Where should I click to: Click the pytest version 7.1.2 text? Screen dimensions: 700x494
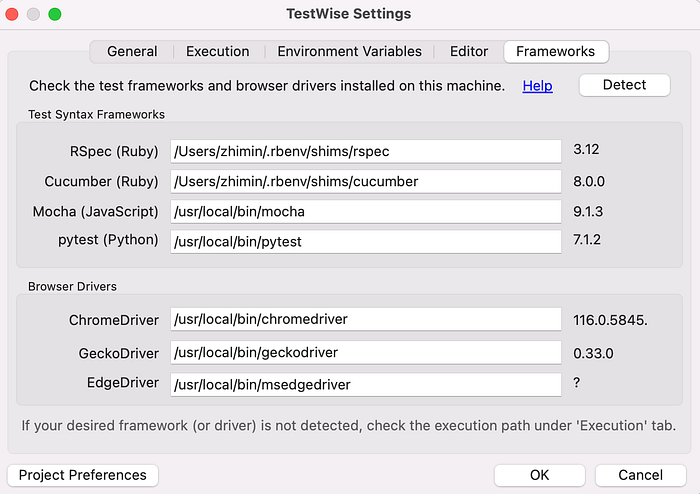(587, 240)
